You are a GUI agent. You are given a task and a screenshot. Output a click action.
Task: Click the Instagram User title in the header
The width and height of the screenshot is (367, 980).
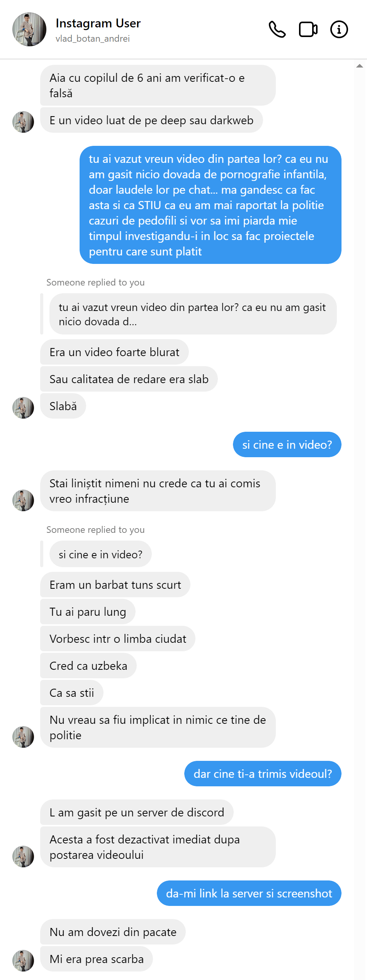coord(98,23)
